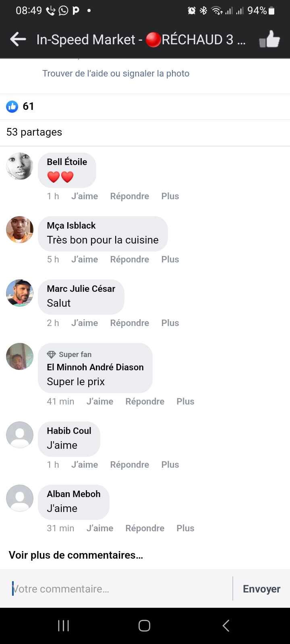290x644 pixels.
Task: Open Plus options on Mça Isblack's comment
Action: tap(170, 259)
